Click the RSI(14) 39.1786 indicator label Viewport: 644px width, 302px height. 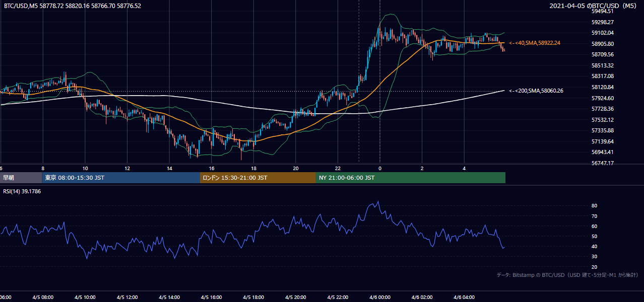click(x=22, y=191)
